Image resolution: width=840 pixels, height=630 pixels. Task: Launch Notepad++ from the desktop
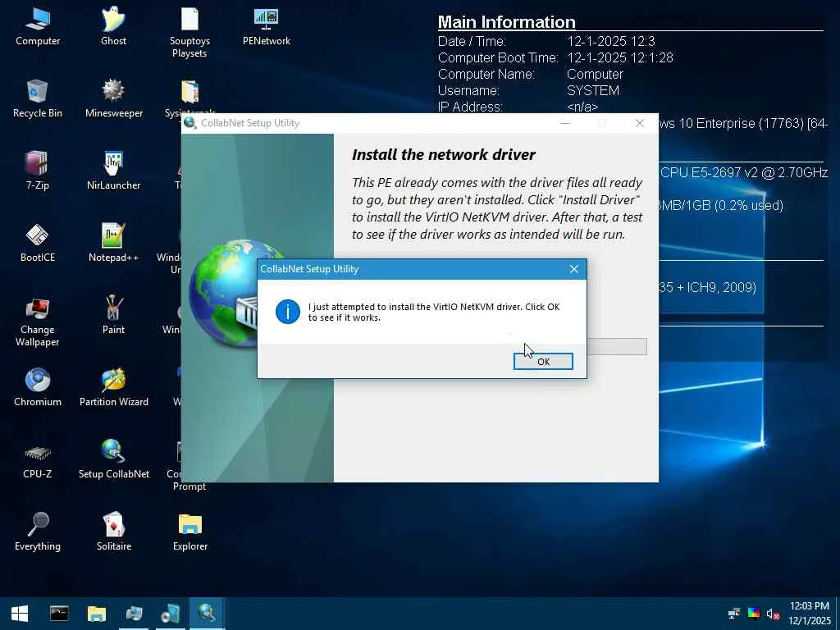(113, 243)
